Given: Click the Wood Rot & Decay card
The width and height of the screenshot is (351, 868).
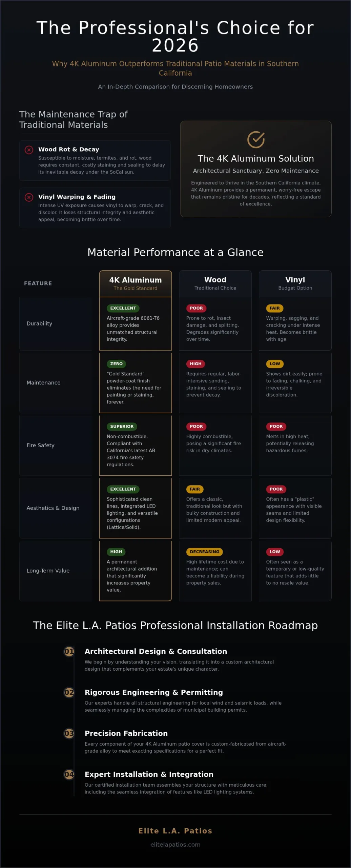Looking at the screenshot, I should click(95, 160).
